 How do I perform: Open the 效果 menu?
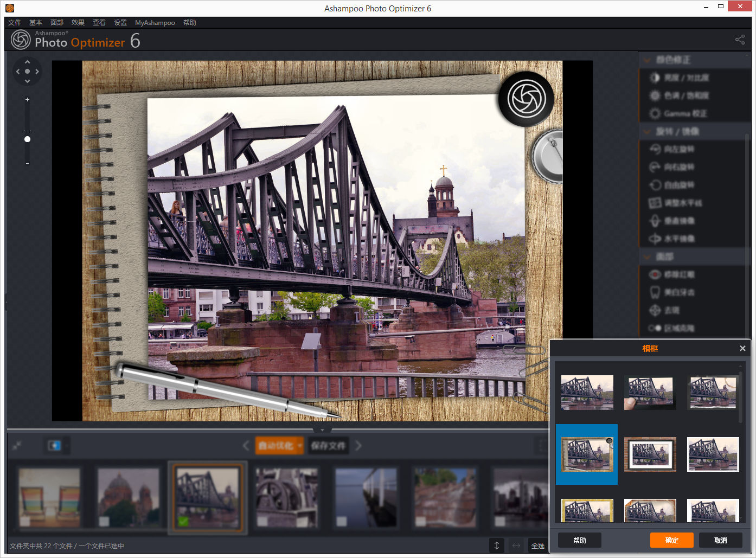tap(78, 23)
